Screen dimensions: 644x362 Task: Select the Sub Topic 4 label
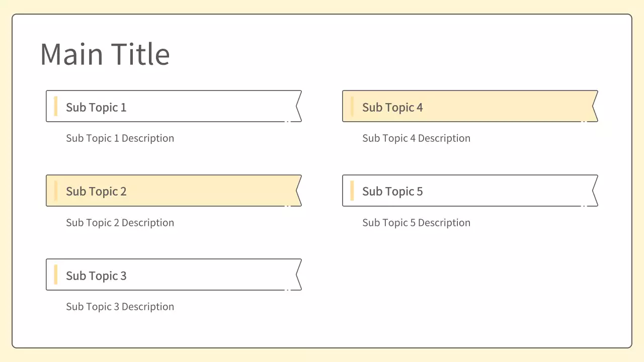coord(392,107)
